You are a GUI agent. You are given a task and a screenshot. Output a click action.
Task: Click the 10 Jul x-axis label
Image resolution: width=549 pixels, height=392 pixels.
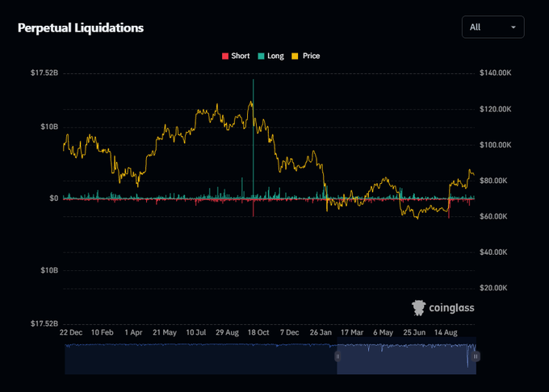tap(196, 332)
